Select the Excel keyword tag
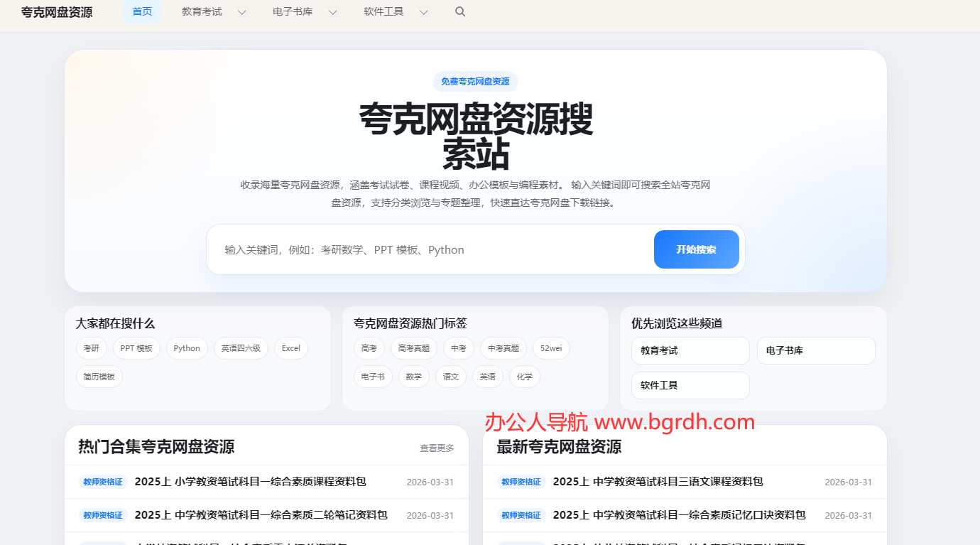 point(291,348)
